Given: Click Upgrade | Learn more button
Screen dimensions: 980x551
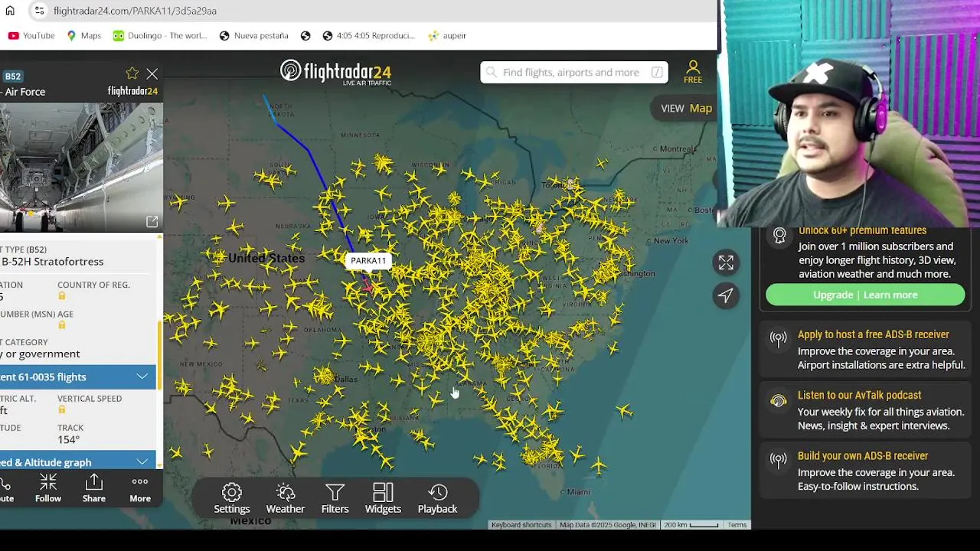Looking at the screenshot, I should (x=865, y=295).
